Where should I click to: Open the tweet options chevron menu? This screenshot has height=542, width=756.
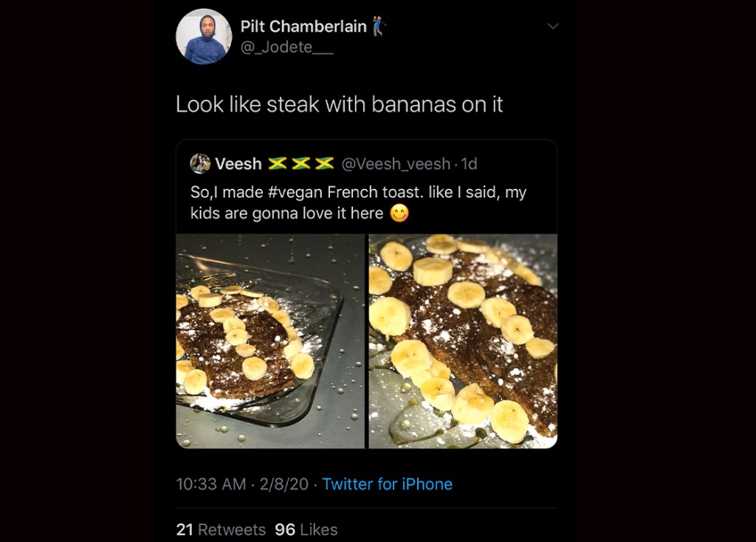point(553,27)
